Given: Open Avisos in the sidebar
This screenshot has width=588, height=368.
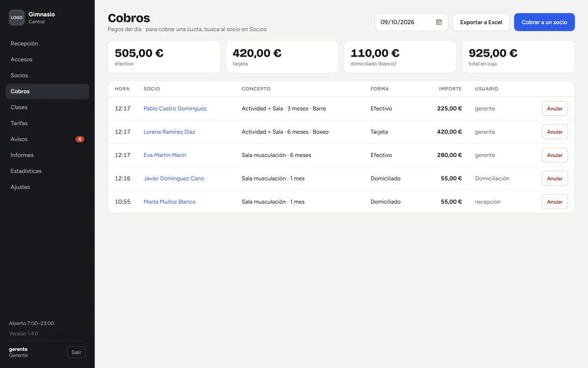Looking at the screenshot, I should 47,140.
